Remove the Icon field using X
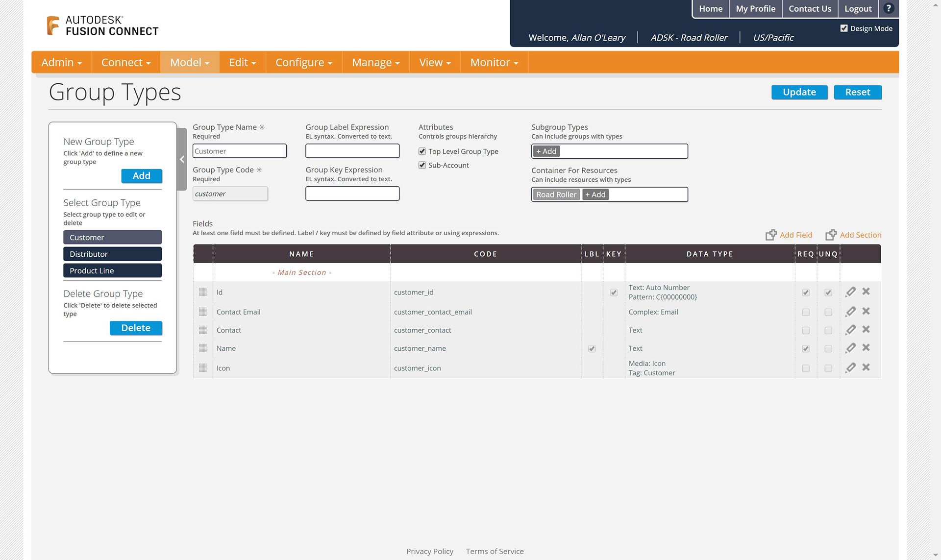This screenshot has height=560, width=941. [x=866, y=367]
